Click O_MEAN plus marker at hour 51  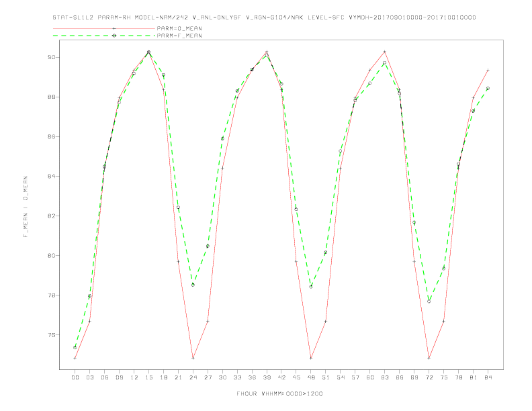326,321
